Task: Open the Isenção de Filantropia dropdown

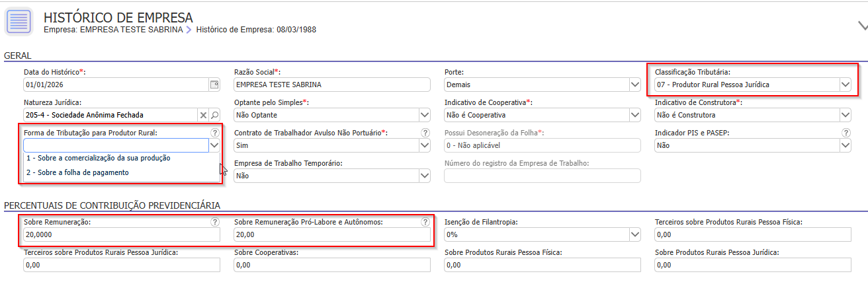Action: 635,234
